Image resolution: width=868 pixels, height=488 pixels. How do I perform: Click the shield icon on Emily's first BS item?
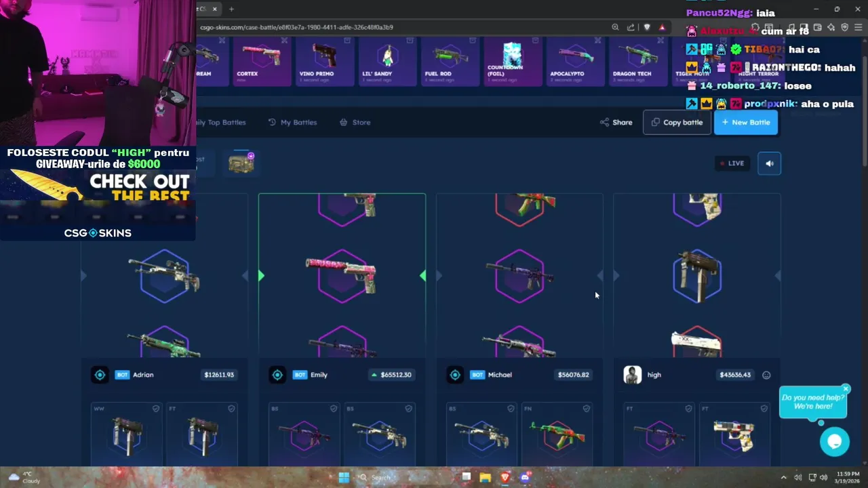click(334, 409)
